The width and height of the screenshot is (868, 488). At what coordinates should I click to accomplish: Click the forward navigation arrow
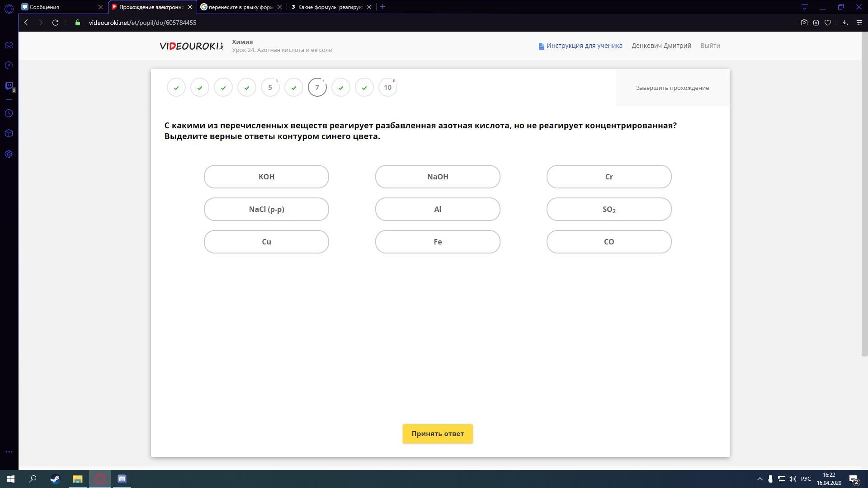[x=41, y=23]
